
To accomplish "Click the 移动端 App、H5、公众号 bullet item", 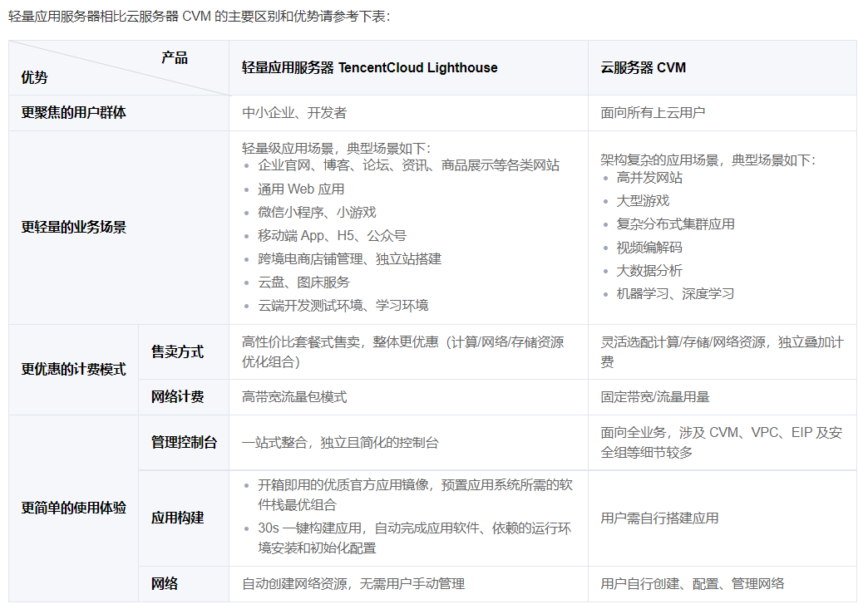I will click(x=332, y=236).
